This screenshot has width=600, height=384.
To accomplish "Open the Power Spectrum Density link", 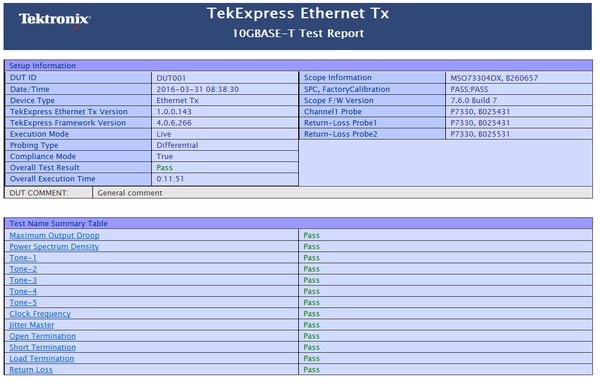I will coord(54,246).
